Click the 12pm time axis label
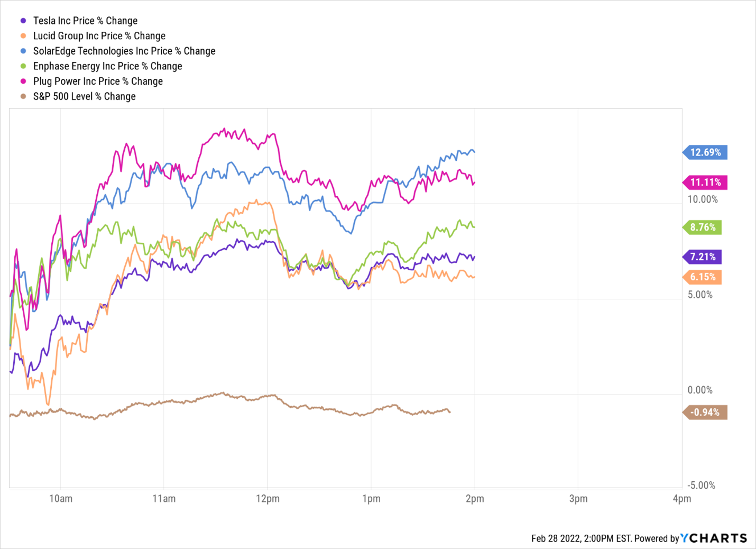Screen dimensions: 756x549 (x=268, y=499)
